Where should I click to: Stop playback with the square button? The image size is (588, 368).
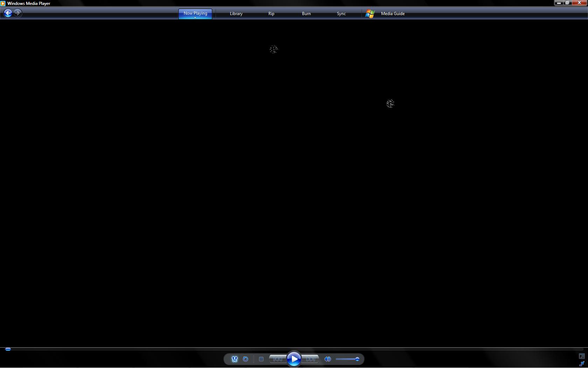(x=261, y=359)
